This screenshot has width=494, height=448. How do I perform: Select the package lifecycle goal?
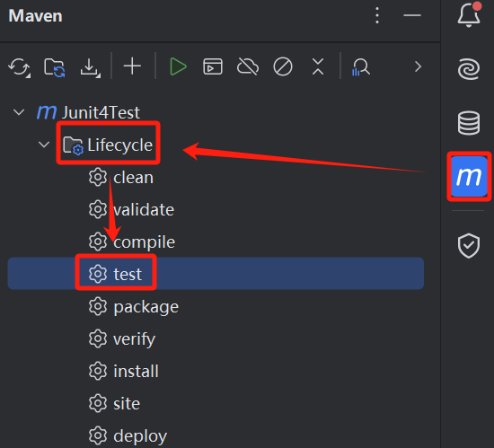point(146,307)
